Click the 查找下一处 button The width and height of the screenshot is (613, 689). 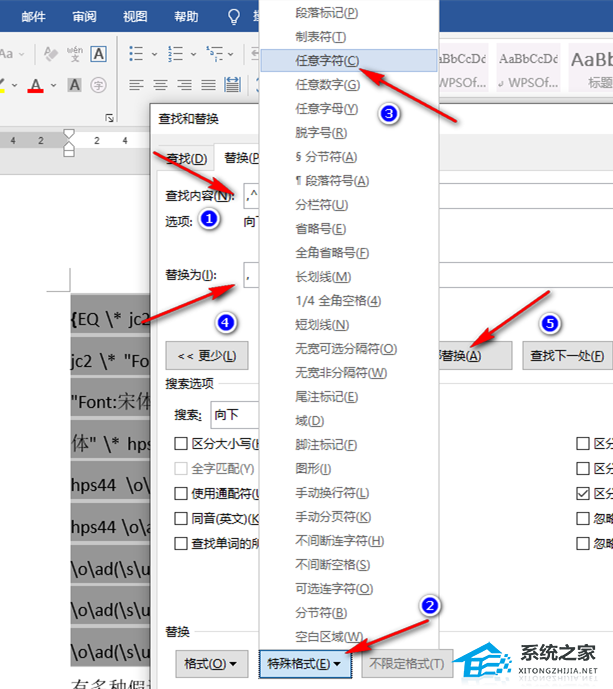coord(567,355)
